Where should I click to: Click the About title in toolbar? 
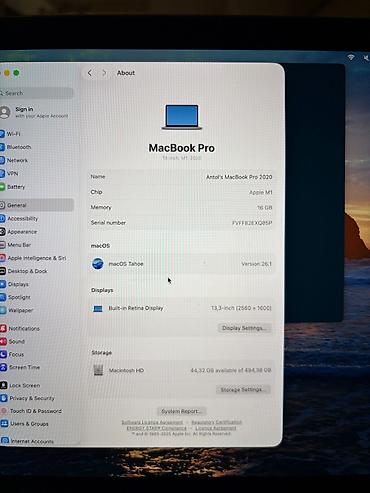[x=126, y=73]
